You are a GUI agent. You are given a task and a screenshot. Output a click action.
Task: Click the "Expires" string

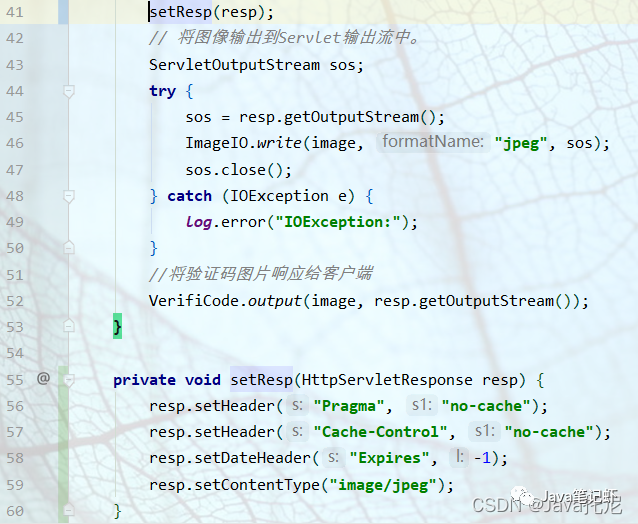click(389, 458)
